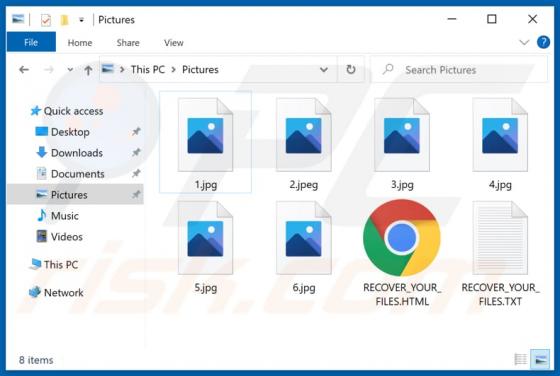Unpin Desktop using its pin icon
The image size is (560, 376).
tap(136, 132)
